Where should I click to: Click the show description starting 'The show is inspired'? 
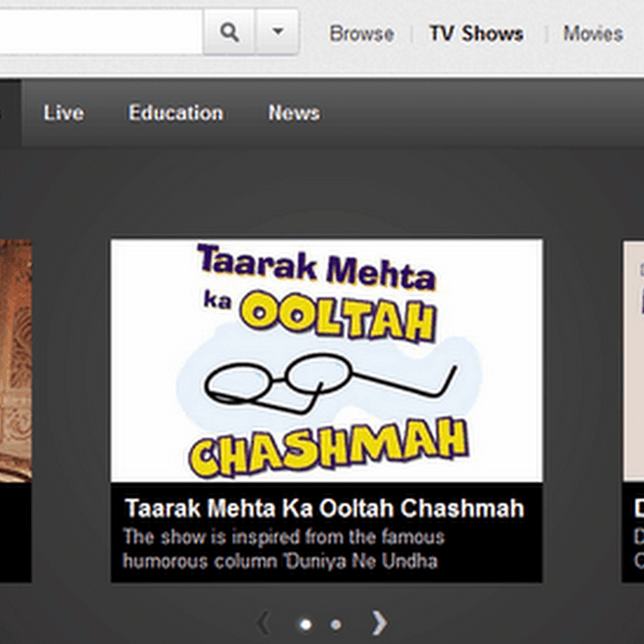(x=284, y=549)
